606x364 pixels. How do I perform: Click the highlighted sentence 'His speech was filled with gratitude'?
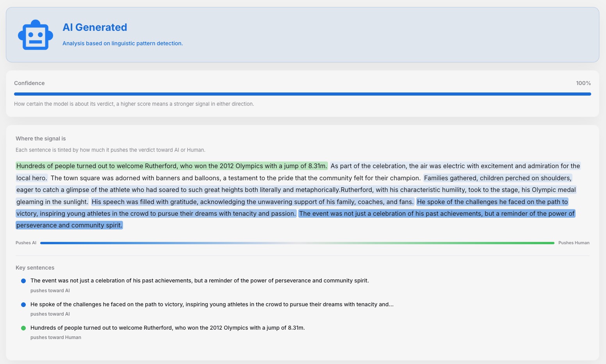(x=253, y=202)
